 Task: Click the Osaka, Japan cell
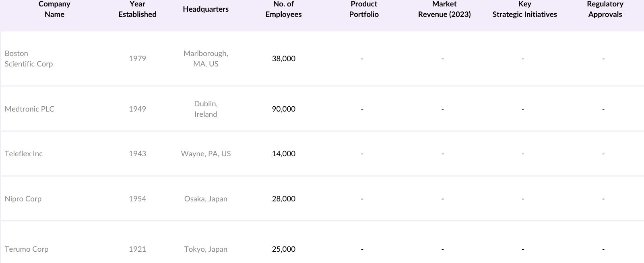pos(206,199)
